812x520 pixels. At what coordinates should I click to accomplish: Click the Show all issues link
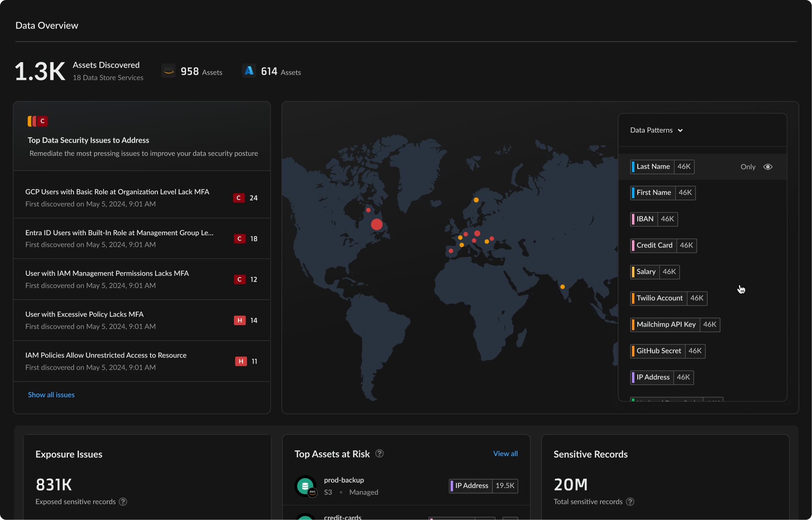[x=51, y=395]
